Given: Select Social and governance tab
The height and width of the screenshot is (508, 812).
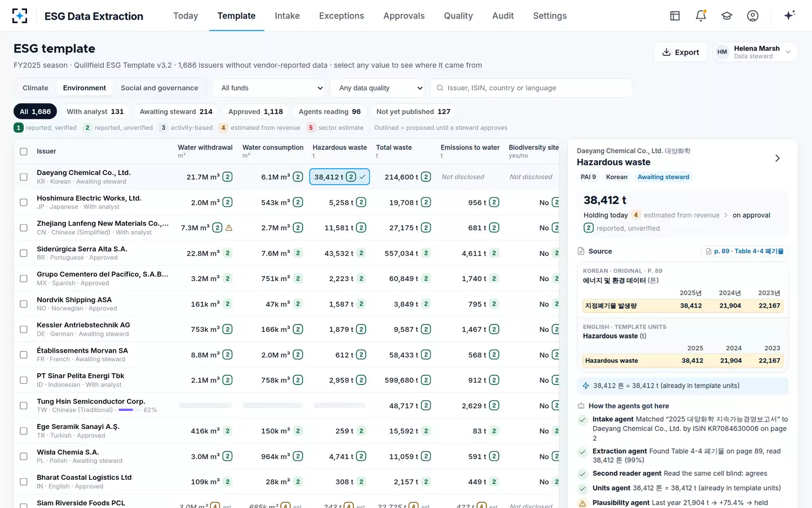Looking at the screenshot, I should coord(160,88).
